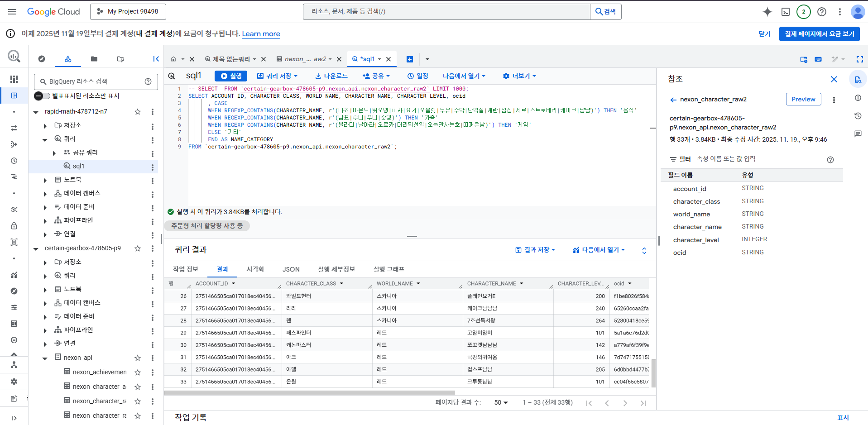The image size is (868, 425).
Task: Open the top bar three-dot settings menu
Action: (840, 12)
